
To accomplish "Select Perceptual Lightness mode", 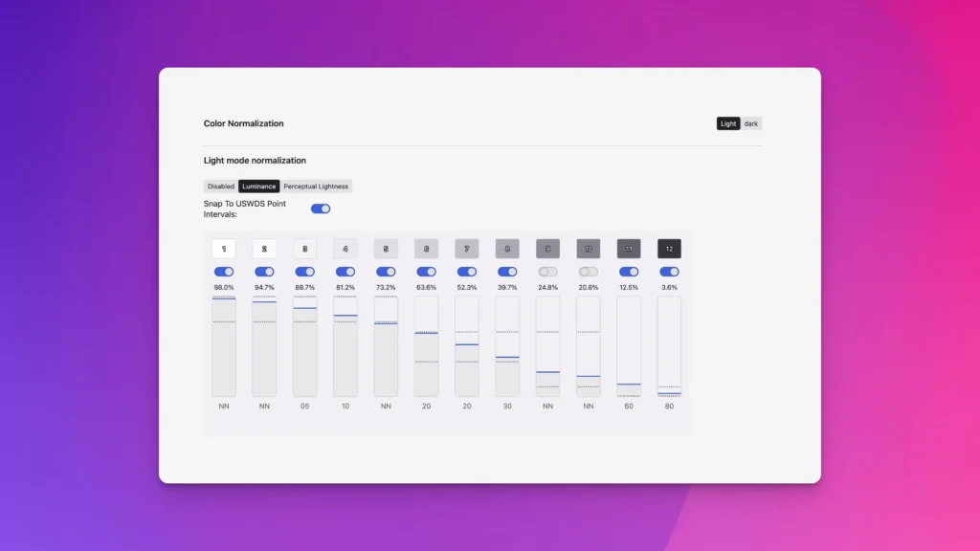I will click(x=315, y=186).
